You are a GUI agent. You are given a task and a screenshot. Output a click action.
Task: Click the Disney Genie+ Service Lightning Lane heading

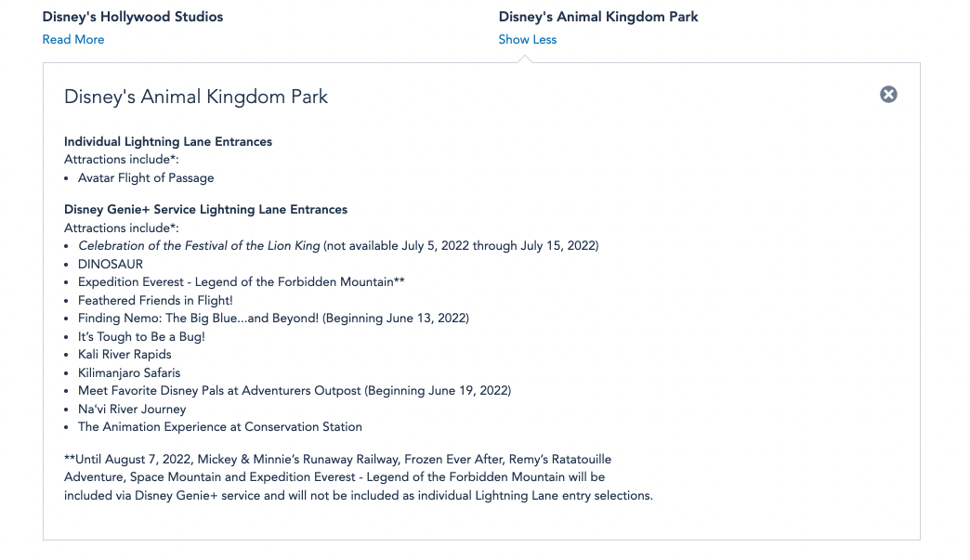point(205,210)
